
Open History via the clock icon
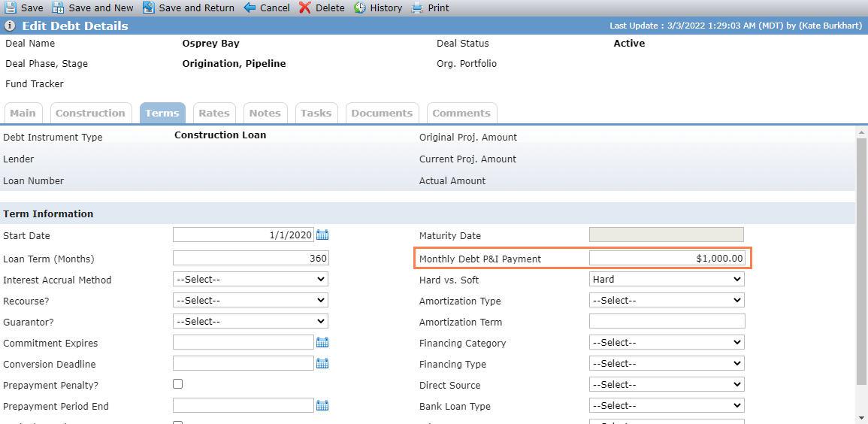(x=360, y=8)
